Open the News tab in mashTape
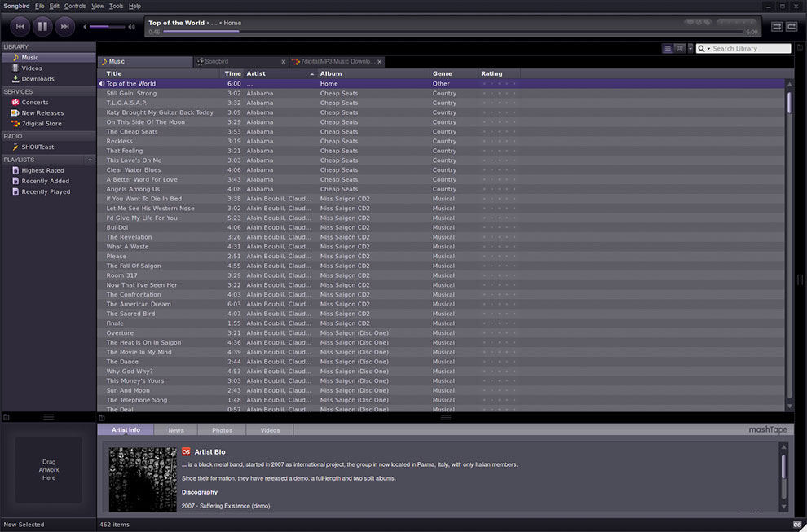This screenshot has height=532, width=807. point(175,430)
